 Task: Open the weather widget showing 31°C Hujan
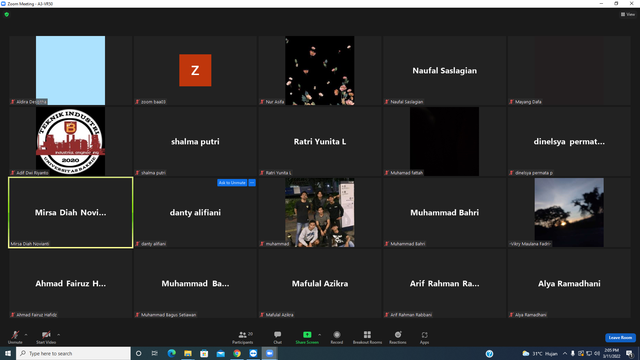click(540, 353)
